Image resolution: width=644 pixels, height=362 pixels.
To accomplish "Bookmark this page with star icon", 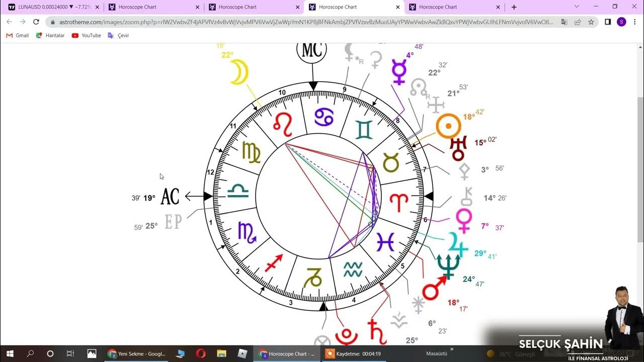I will 591,22.
